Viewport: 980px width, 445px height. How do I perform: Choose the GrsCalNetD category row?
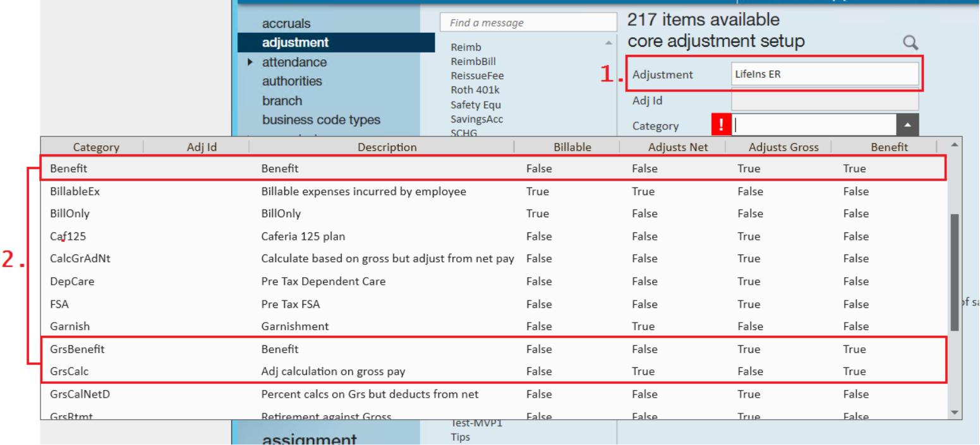point(494,394)
